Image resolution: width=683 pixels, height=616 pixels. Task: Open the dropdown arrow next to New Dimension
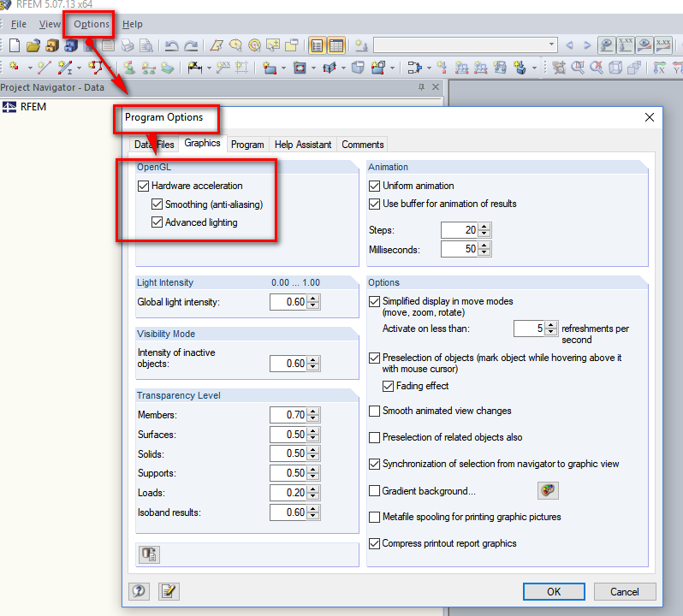pyautogui.click(x=209, y=68)
